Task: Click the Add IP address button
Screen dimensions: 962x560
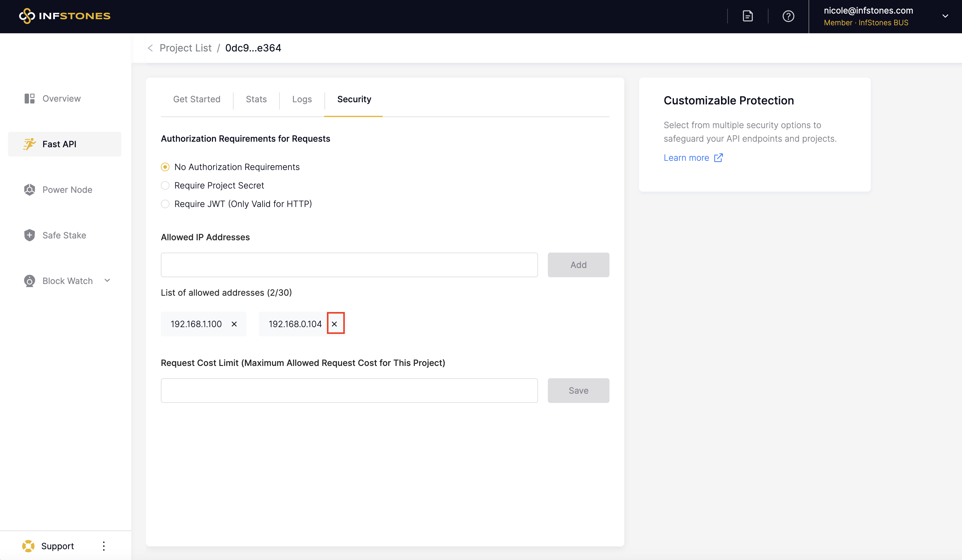Action: pyautogui.click(x=578, y=265)
